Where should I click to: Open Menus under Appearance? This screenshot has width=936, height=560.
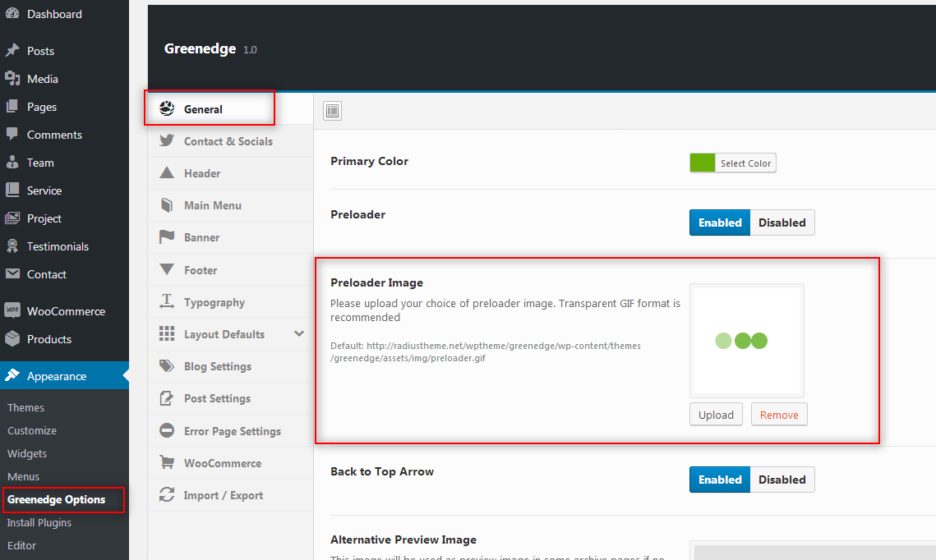23,476
